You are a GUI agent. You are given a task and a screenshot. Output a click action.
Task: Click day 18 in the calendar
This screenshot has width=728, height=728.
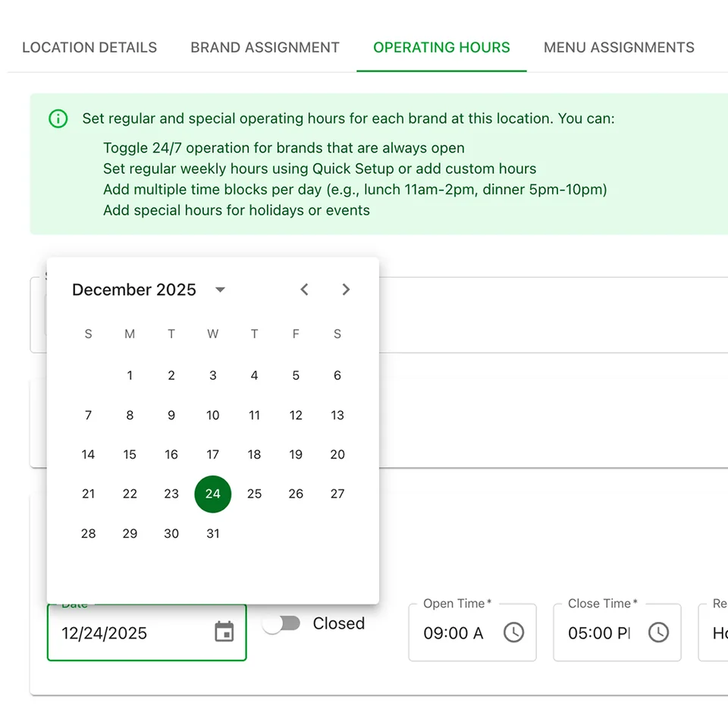tap(255, 454)
